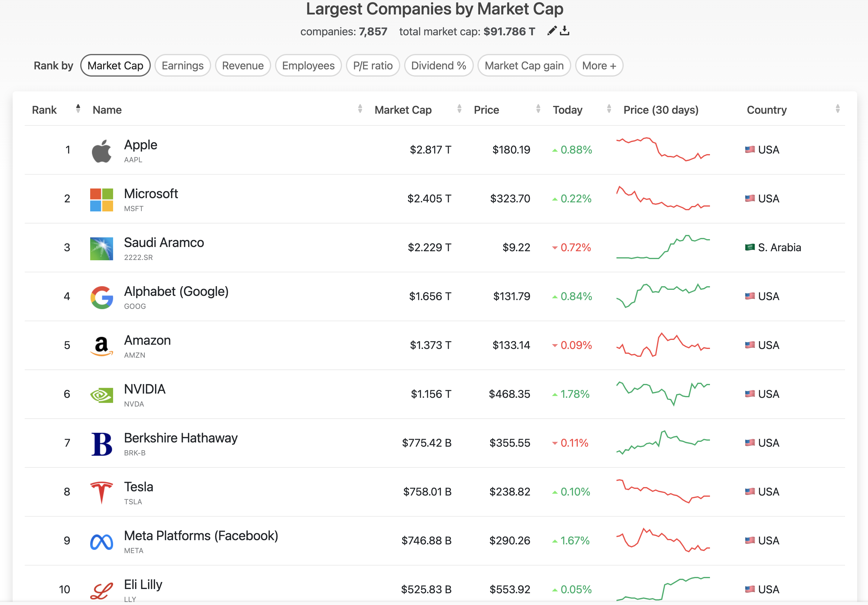Rank companies by Market Cap gain

click(524, 65)
